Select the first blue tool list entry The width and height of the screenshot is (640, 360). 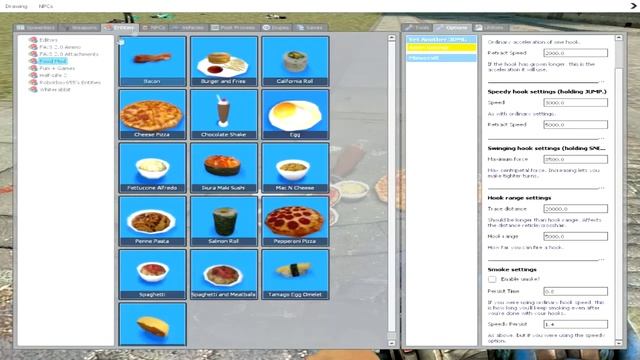point(441,39)
